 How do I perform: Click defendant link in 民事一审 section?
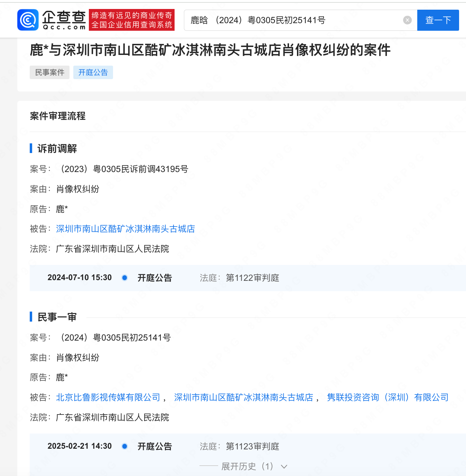pos(244,397)
